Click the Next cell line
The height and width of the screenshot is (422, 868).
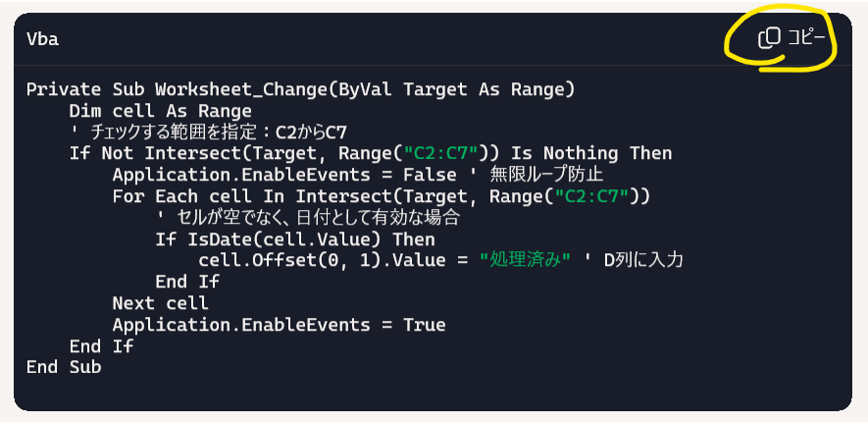161,303
